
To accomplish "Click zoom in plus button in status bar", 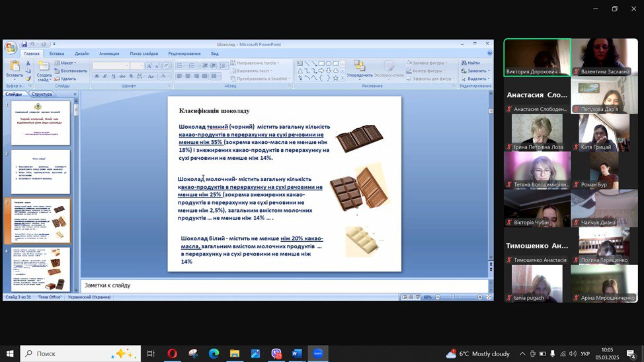I will click(x=480, y=297).
